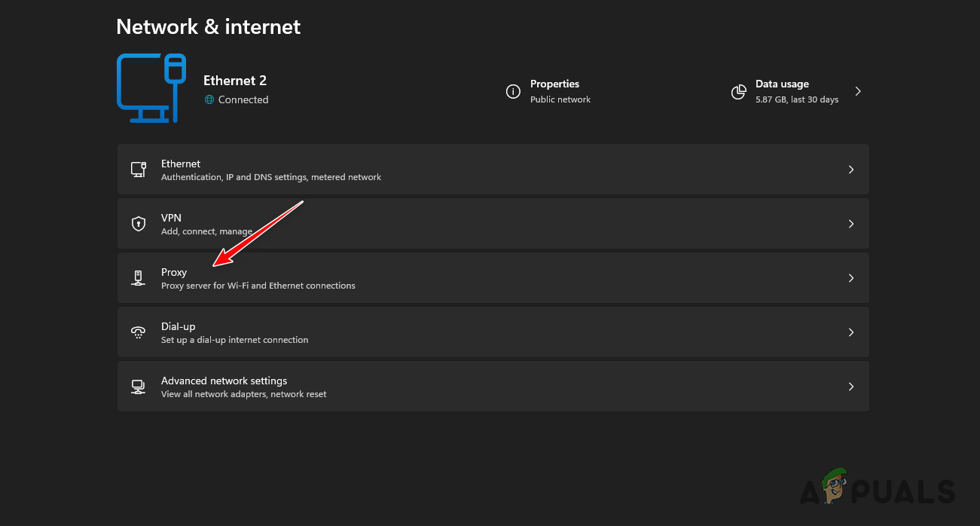
Task: Open the Proxy settings chevron
Action: [x=851, y=277]
